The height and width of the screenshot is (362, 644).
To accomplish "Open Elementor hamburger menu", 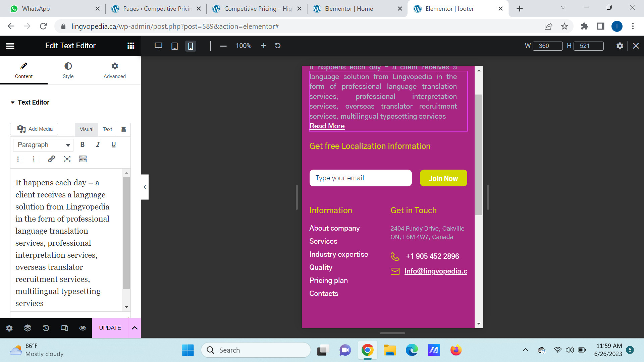I will pos(10,46).
